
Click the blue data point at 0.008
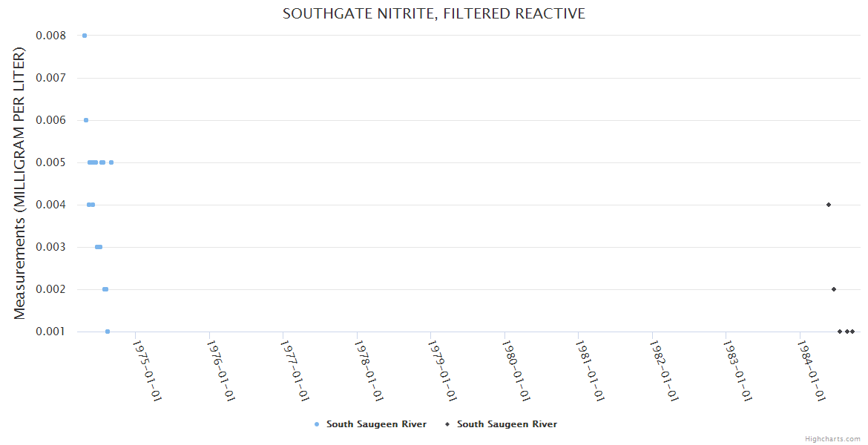click(85, 36)
